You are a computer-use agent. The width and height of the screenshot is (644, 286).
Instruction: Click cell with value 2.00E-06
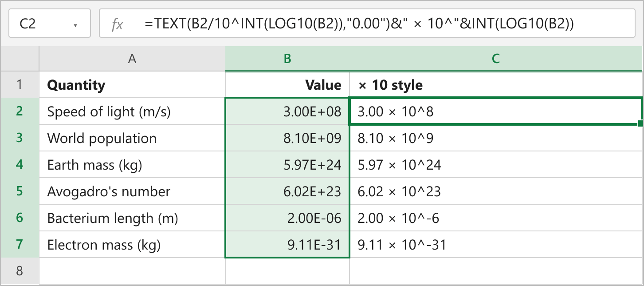pyautogui.click(x=287, y=218)
